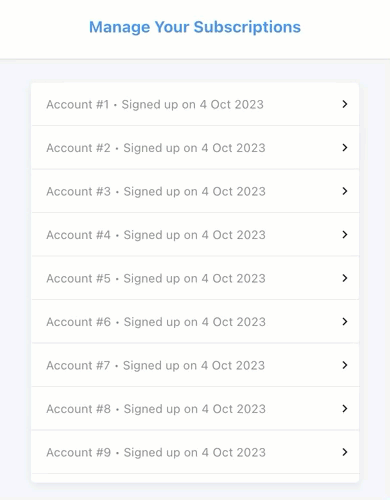Click the chevron arrow for Account #3

(345, 191)
